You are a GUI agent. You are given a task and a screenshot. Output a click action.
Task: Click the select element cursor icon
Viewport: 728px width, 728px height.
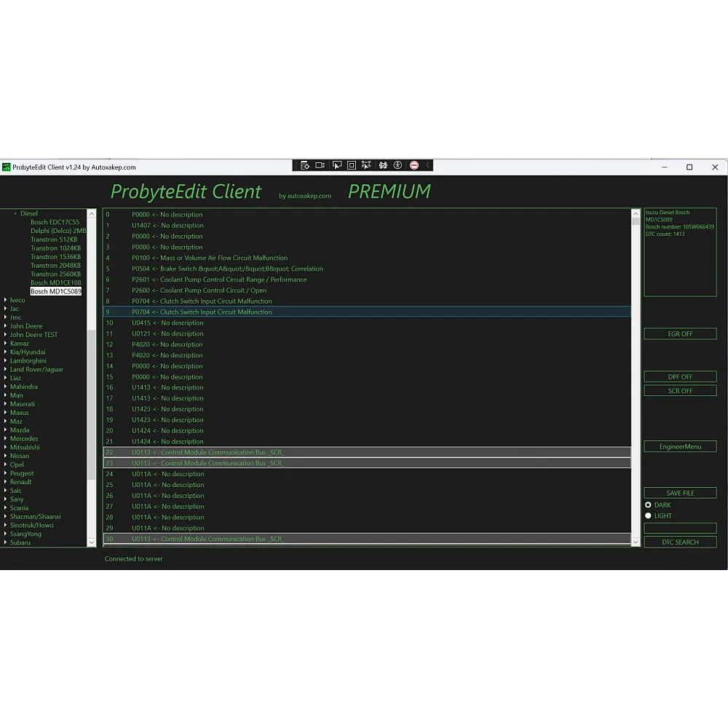[x=336, y=165]
